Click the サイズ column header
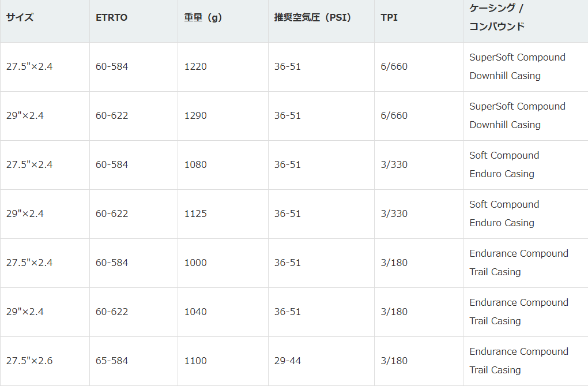Image resolution: width=588 pixels, height=386 pixels. [20, 17]
